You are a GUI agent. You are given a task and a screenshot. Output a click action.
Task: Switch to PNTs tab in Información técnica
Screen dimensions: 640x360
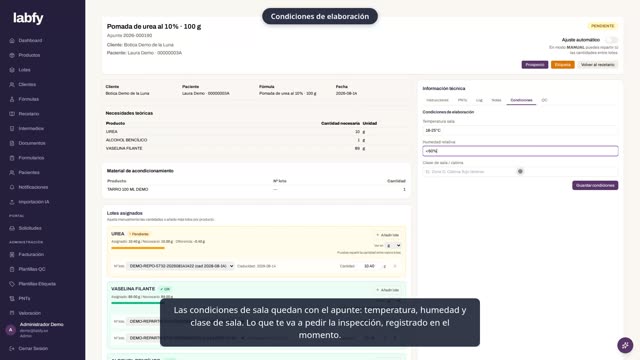462,100
